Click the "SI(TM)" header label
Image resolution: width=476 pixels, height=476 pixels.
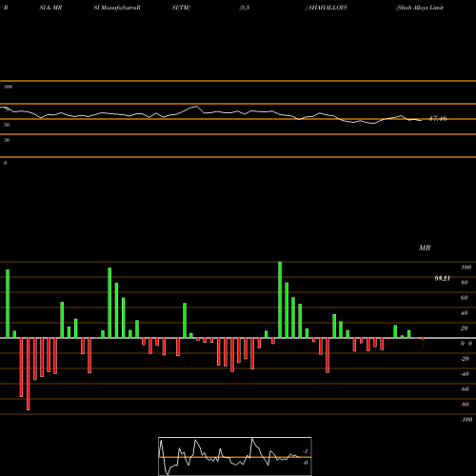click(x=181, y=8)
